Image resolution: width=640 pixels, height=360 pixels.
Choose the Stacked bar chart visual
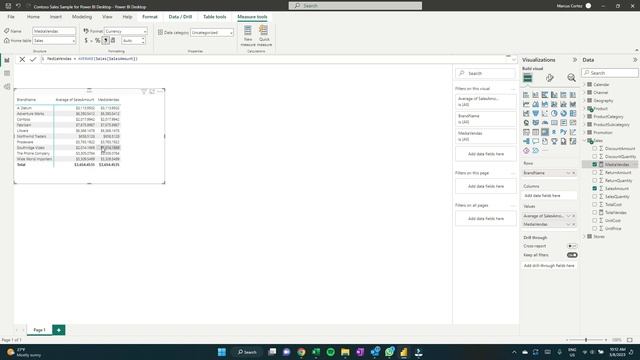526,95
